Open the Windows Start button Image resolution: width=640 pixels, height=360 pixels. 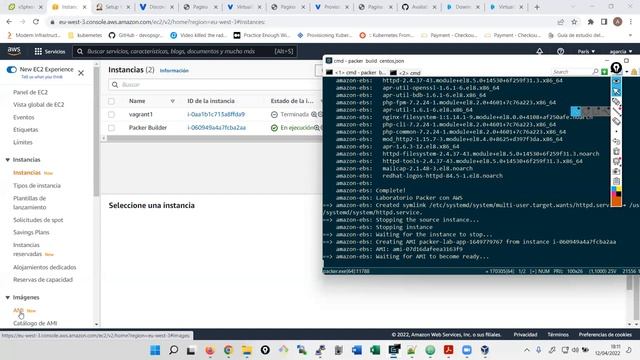click(155, 350)
